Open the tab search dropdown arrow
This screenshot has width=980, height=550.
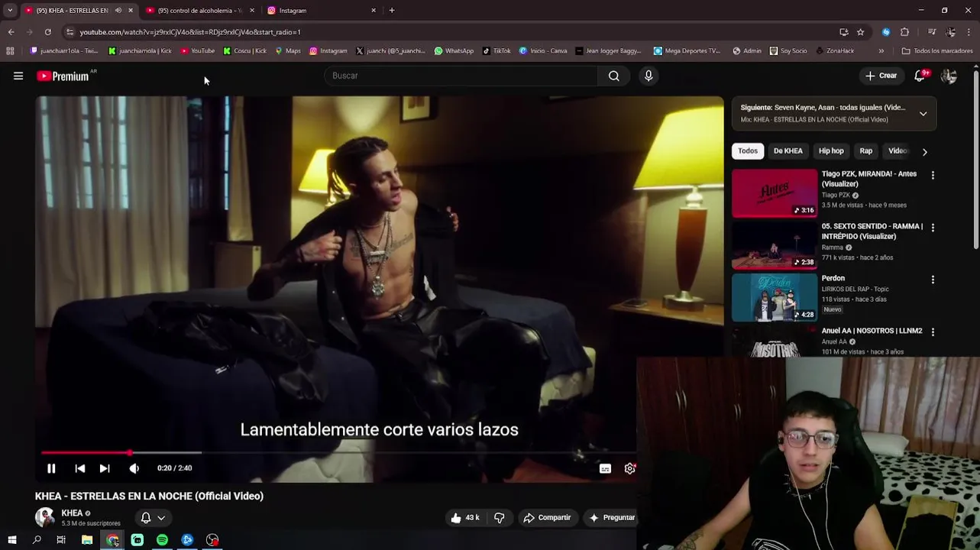click(10, 11)
